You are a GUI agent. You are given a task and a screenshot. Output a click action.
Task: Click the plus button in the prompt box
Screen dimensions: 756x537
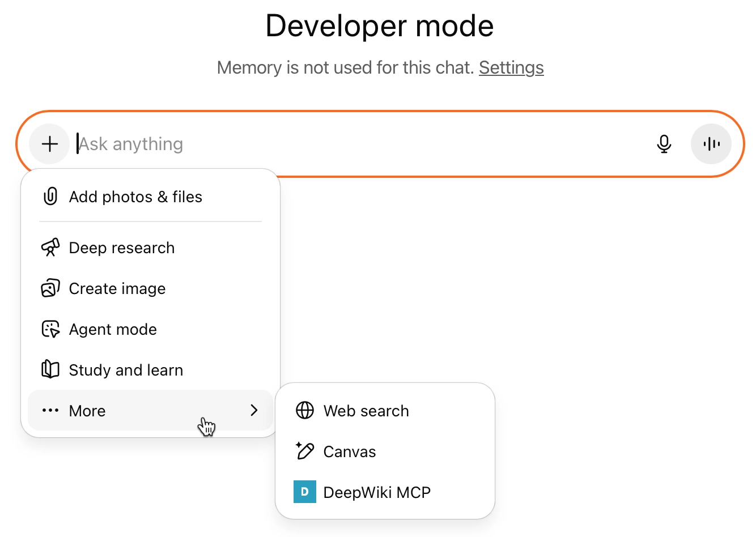tap(50, 144)
